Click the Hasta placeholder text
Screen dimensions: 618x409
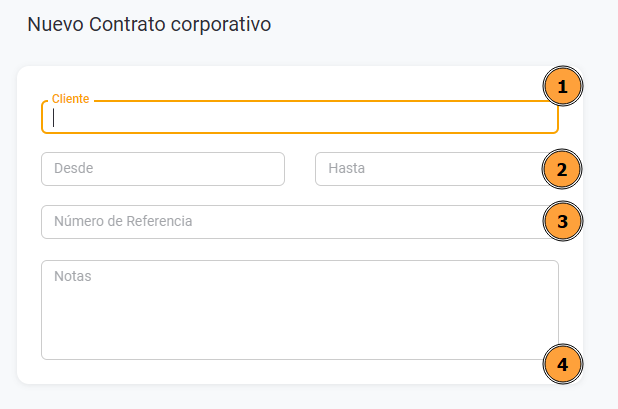point(347,169)
